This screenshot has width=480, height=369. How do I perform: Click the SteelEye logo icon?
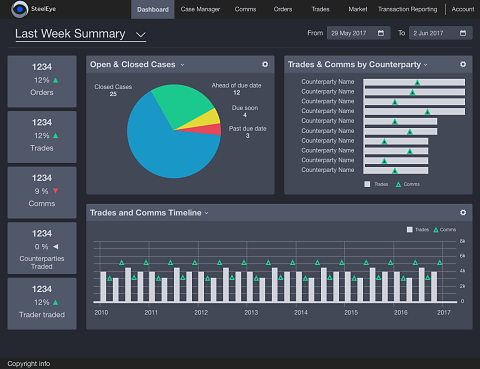click(x=19, y=9)
